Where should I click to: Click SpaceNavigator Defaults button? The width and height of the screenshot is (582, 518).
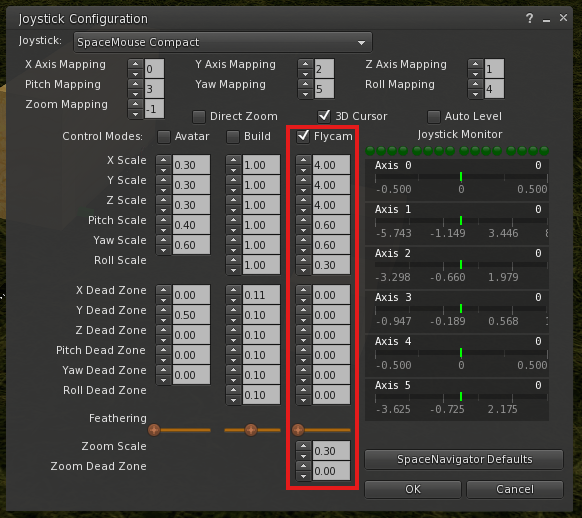click(x=464, y=459)
